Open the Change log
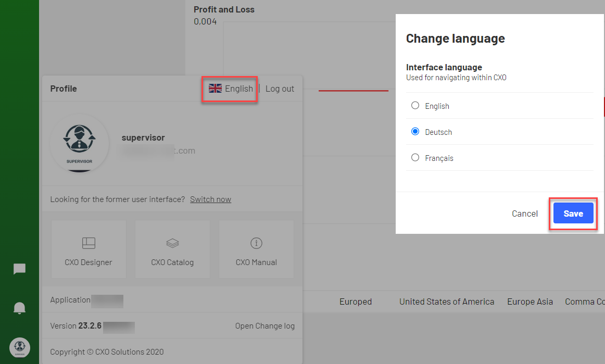Viewport: 605px width, 364px height. coord(265,325)
